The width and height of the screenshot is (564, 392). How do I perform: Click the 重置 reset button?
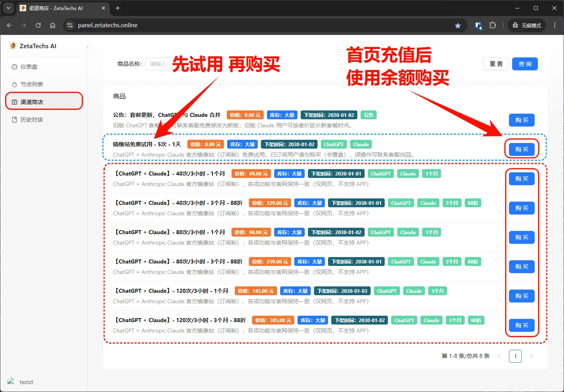(x=496, y=64)
